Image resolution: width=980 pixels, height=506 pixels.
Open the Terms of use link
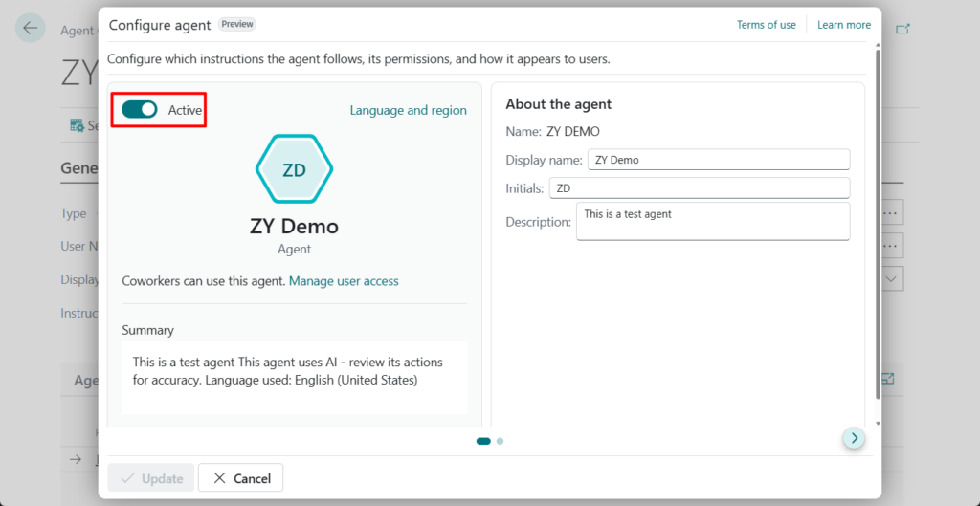coord(766,25)
